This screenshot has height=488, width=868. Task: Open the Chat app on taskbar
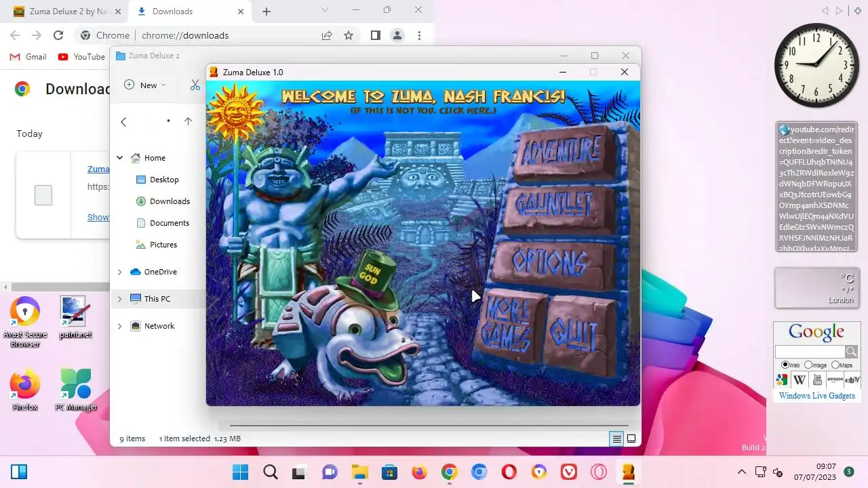[x=330, y=472]
